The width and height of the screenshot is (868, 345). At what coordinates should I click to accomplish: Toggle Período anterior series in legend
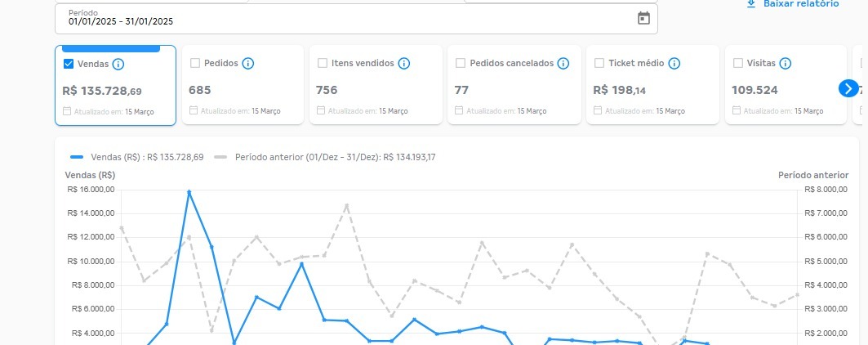tap(325, 156)
